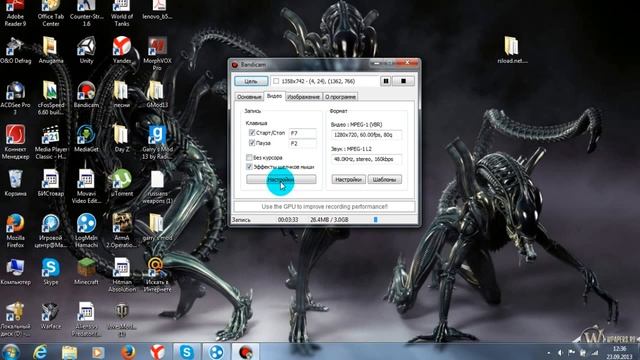The width and height of the screenshot is (640, 360).
Task: Disable the mouse click effects checkbox
Action: (x=249, y=167)
